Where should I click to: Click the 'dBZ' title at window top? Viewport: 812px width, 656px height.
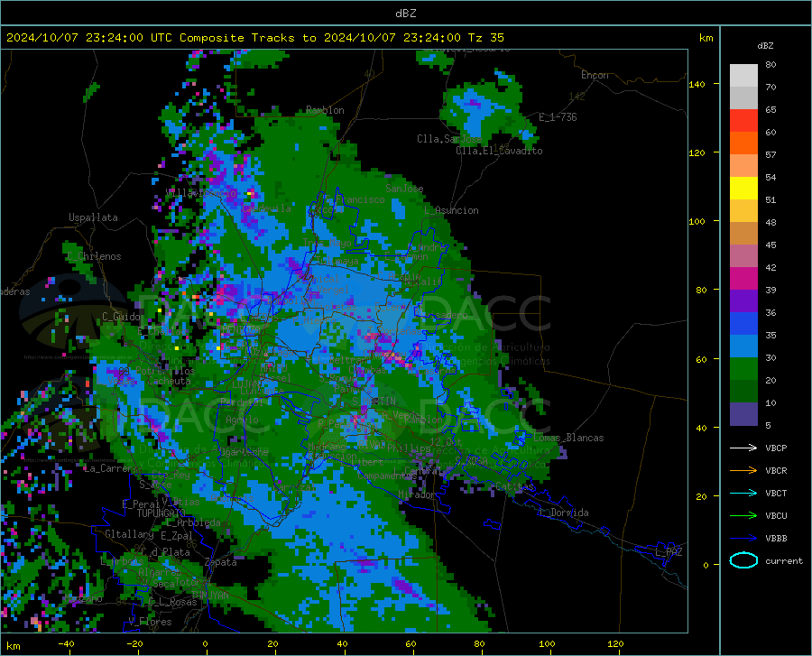click(x=405, y=14)
